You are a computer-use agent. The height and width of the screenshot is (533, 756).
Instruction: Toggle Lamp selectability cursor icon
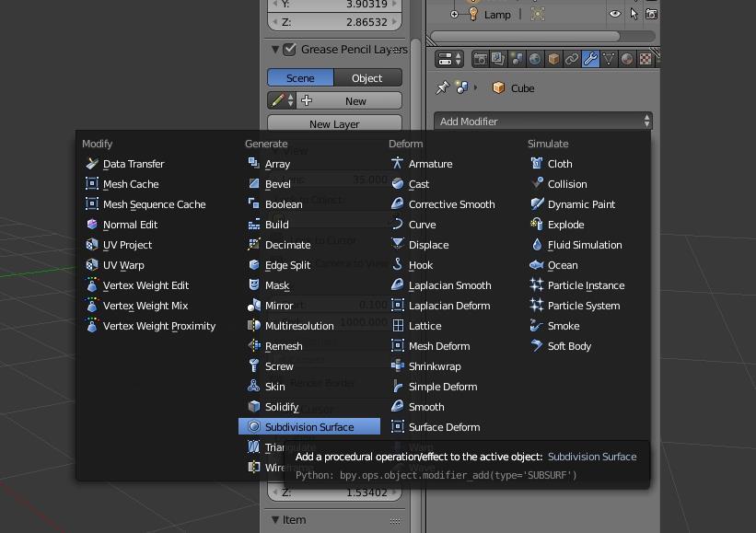point(634,14)
